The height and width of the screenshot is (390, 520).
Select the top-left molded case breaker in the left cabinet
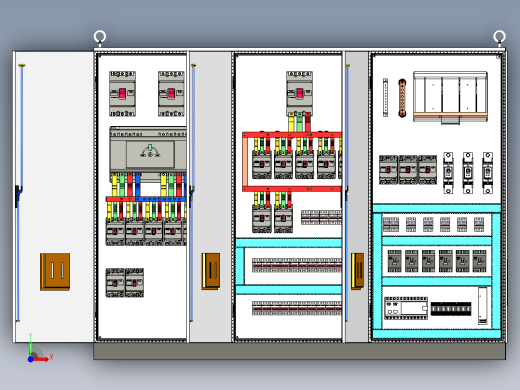122,94
